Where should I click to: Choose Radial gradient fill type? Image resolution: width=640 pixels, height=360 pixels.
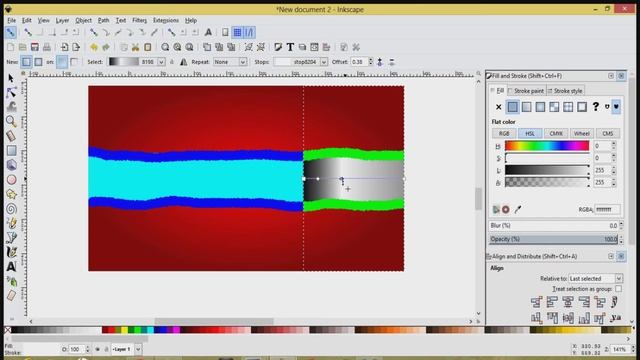[x=540, y=107]
